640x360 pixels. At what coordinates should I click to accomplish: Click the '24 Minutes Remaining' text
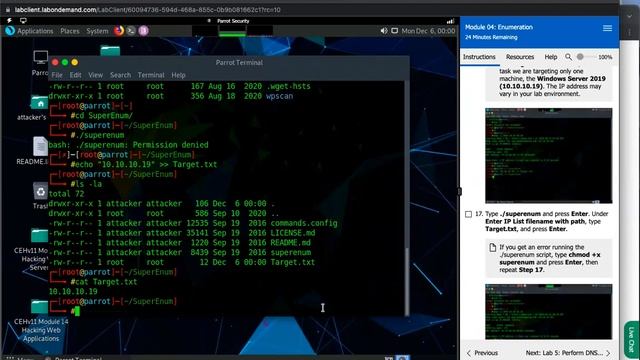[x=491, y=37]
